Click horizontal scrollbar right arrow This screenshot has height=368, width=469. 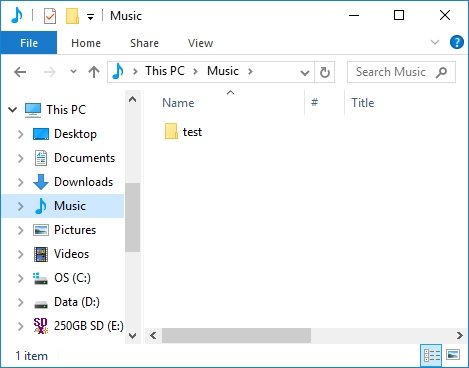(460, 335)
